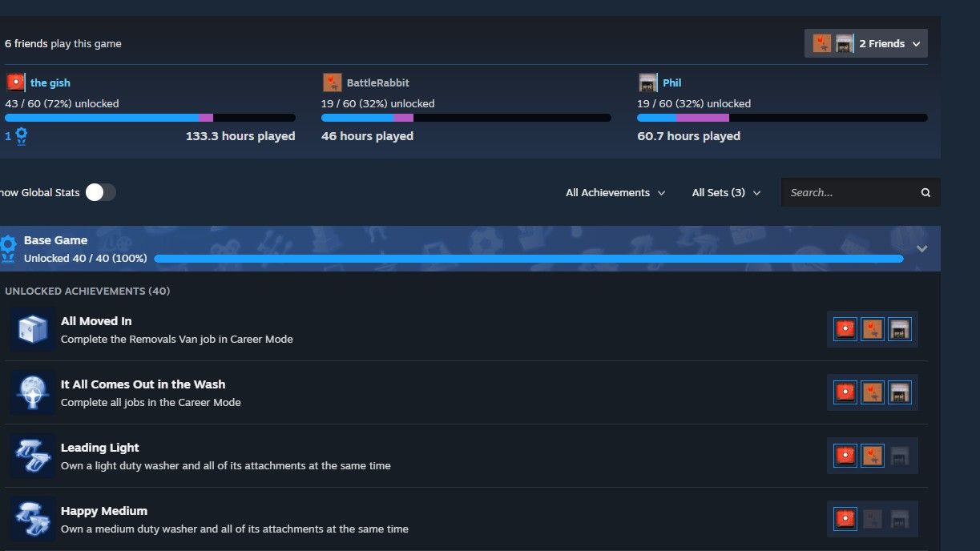
Task: Open BattleRabbit's profile name link
Action: pos(378,82)
